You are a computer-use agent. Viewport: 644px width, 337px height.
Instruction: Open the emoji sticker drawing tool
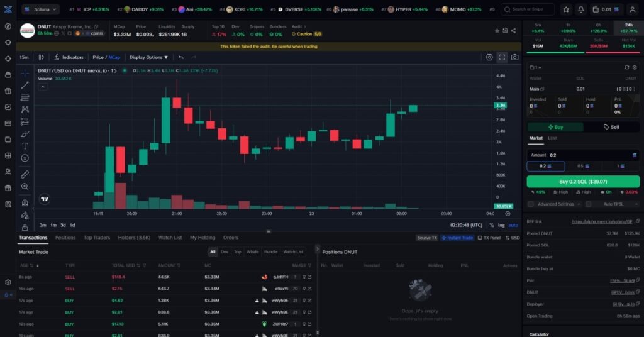[25, 158]
